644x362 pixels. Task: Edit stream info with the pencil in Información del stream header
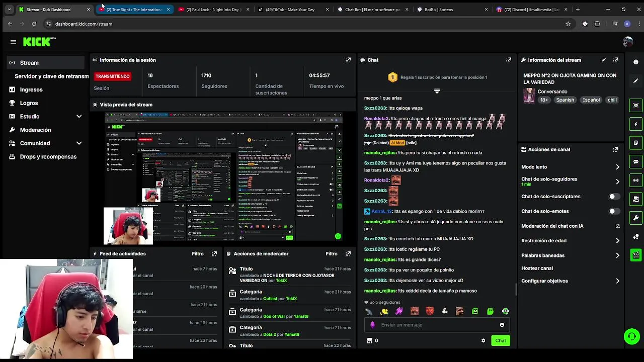pyautogui.click(x=604, y=60)
